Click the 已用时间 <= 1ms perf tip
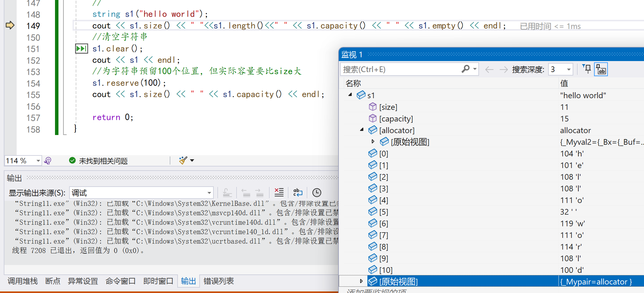The image size is (644, 293). (x=550, y=26)
